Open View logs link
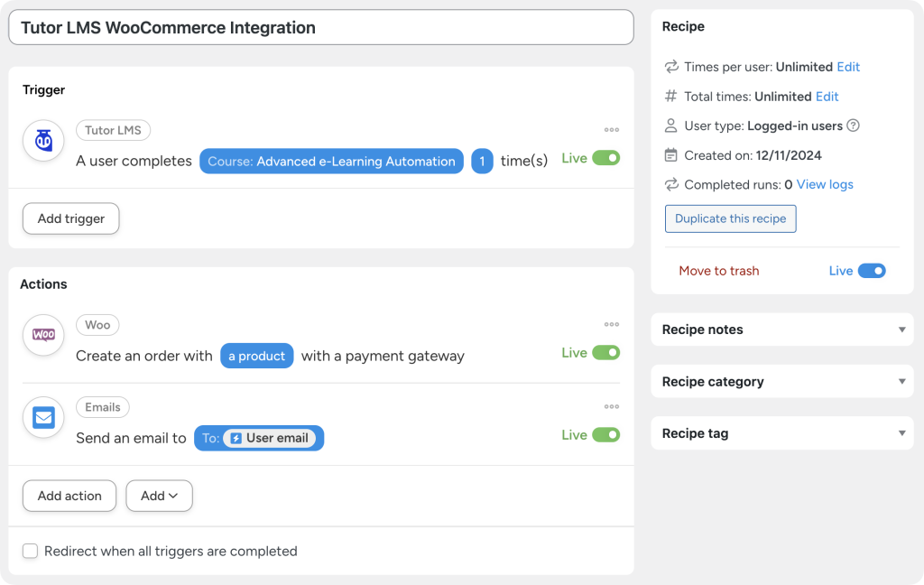Viewport: 924px width, 585px height. coord(824,184)
